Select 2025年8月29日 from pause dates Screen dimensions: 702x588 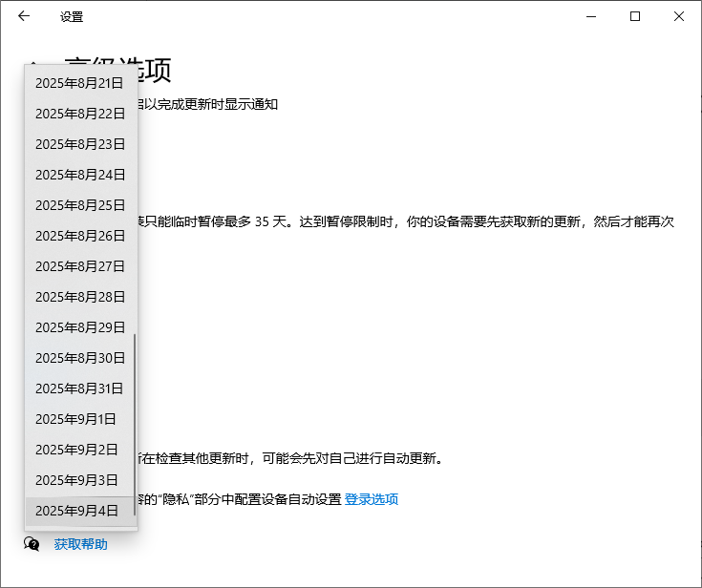[80, 327]
